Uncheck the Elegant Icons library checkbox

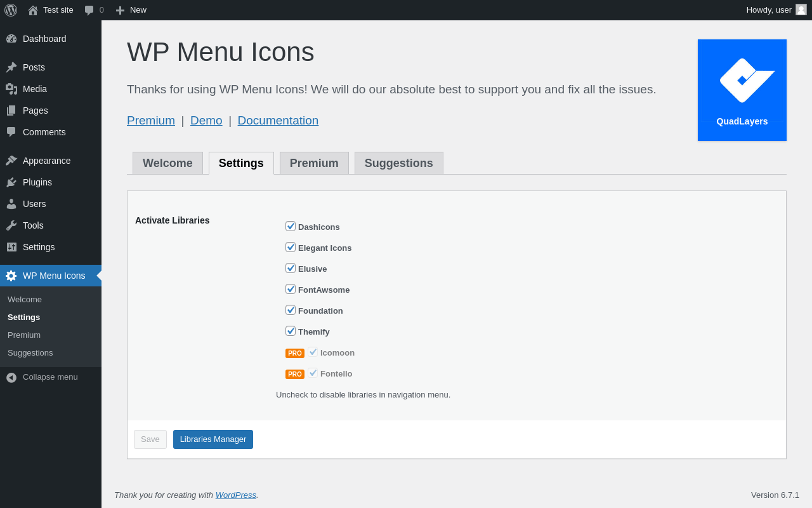291,247
